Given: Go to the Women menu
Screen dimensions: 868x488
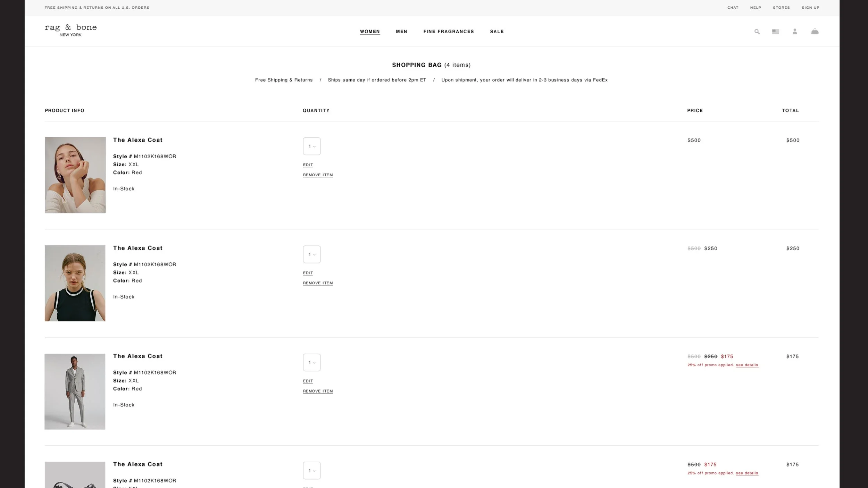Looking at the screenshot, I should coord(370,32).
